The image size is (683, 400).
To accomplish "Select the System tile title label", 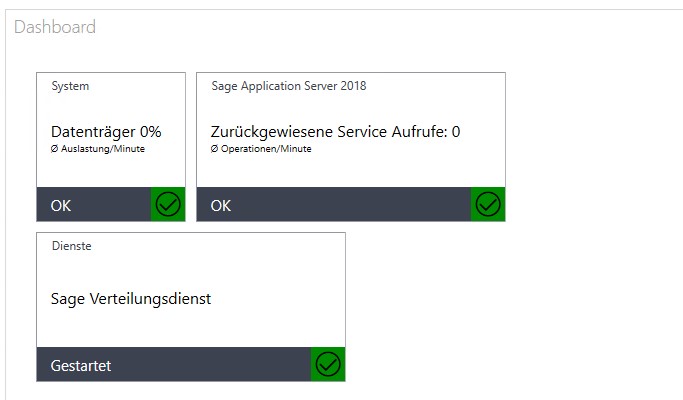I will 70,86.
